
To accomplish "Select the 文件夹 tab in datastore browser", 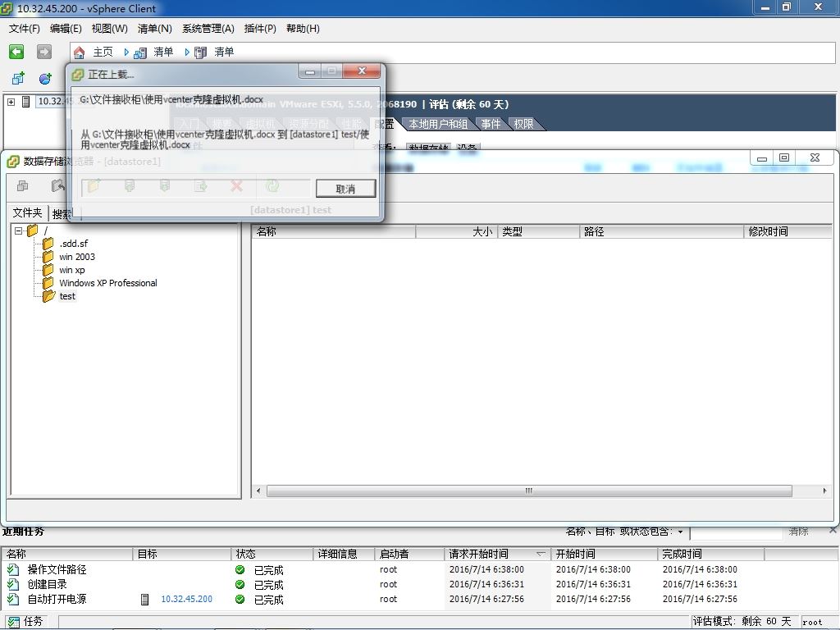I will tap(27, 212).
